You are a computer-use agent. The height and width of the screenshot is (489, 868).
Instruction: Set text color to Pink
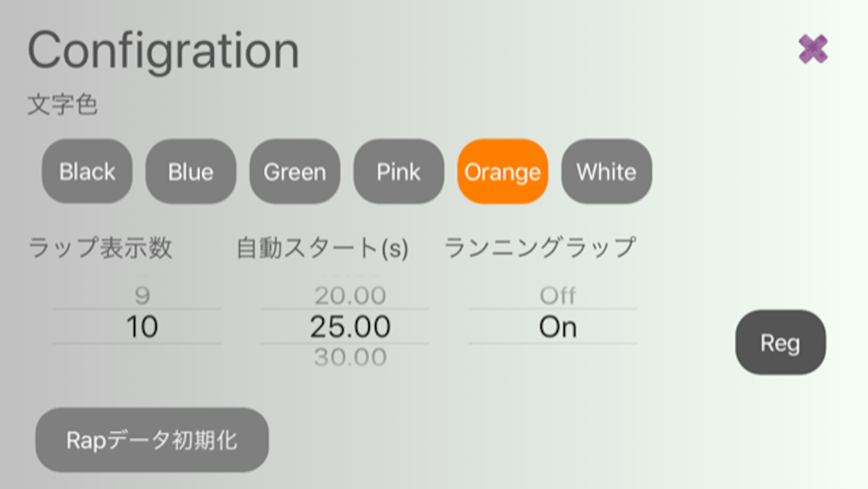click(398, 171)
